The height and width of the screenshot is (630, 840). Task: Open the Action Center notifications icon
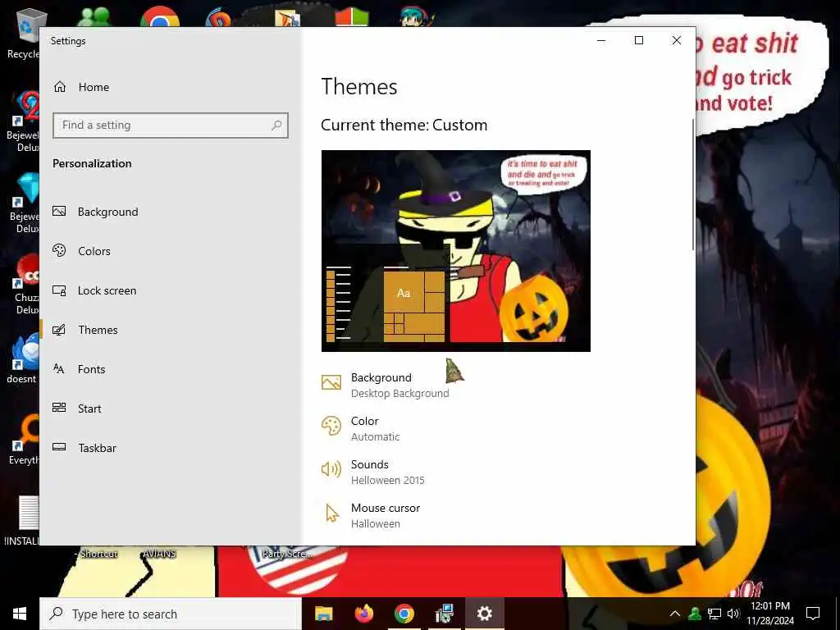(x=813, y=614)
